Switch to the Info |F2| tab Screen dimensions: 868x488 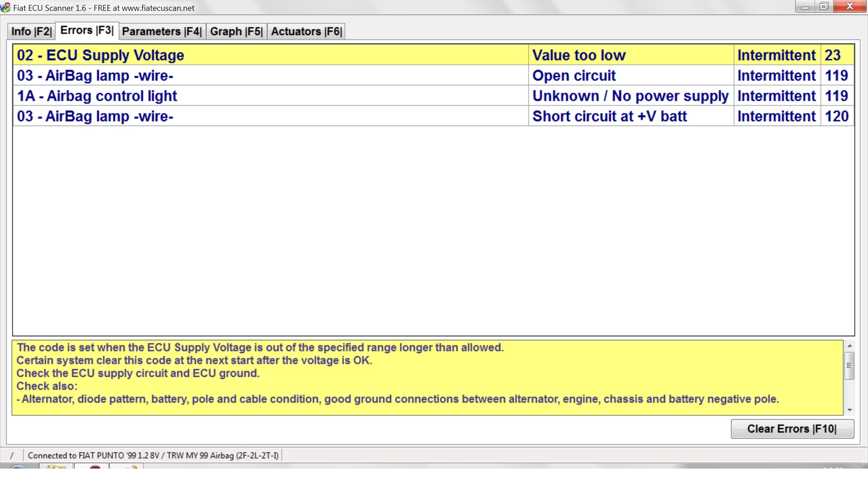click(x=30, y=31)
